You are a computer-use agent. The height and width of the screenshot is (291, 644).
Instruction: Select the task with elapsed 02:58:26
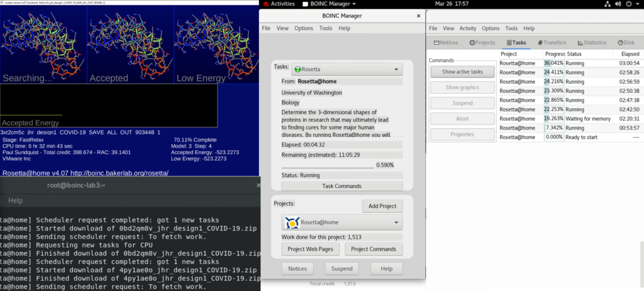pyautogui.click(x=570, y=72)
